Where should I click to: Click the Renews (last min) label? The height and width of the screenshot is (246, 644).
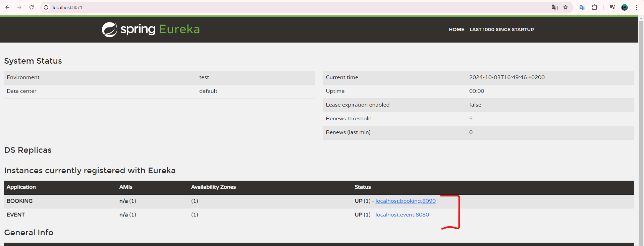pos(348,132)
